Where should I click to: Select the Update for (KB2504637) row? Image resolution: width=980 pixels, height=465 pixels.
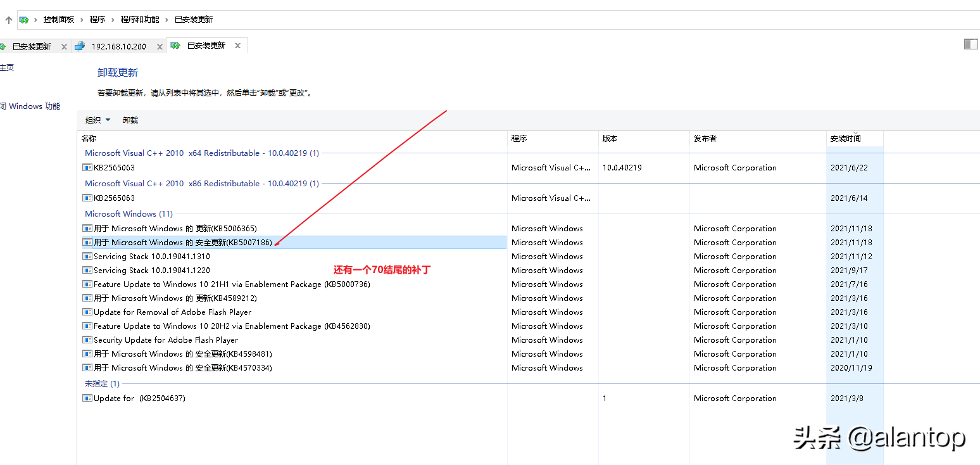pos(294,398)
